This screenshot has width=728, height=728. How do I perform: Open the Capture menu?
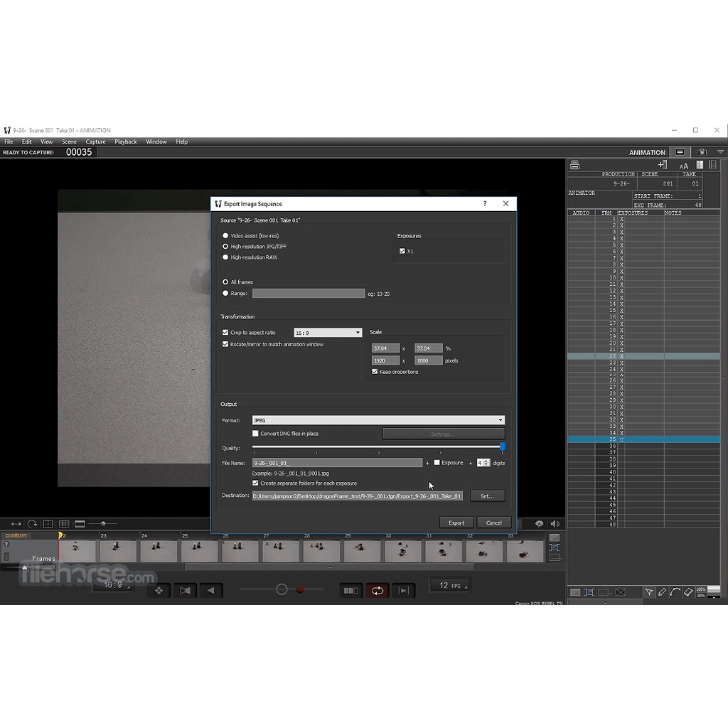[x=95, y=141]
